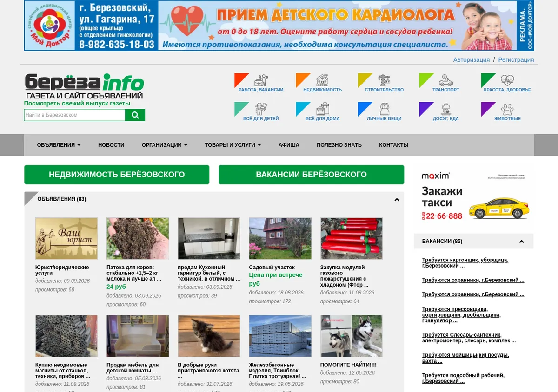
Task: Go to the Новости menu item
Action: pos(111,145)
